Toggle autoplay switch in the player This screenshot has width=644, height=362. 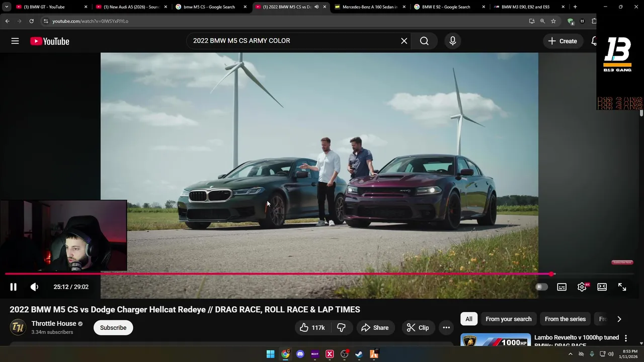[541, 287]
